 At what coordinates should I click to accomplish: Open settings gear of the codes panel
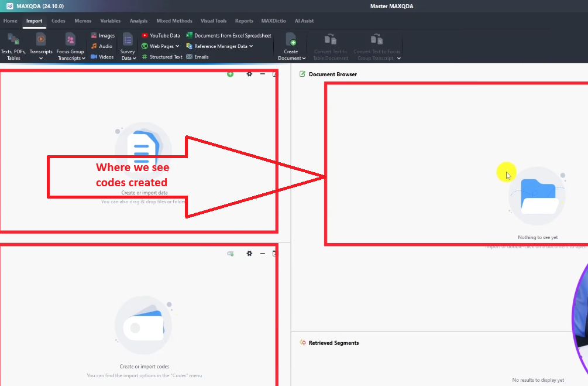coord(249,254)
